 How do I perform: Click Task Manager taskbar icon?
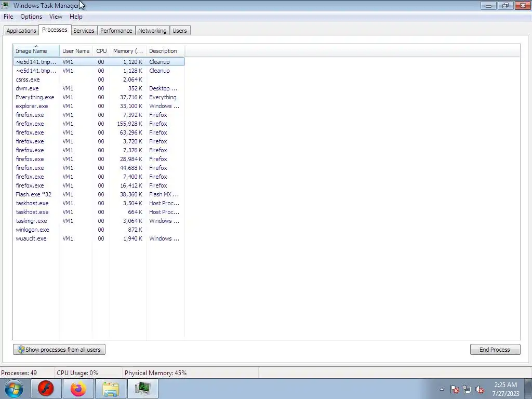[143, 389]
